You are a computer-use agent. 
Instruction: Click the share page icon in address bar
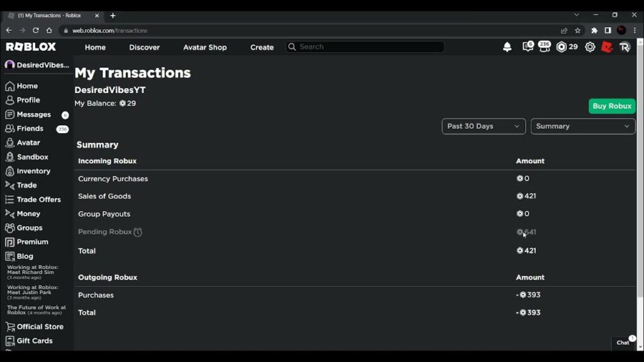click(x=564, y=30)
